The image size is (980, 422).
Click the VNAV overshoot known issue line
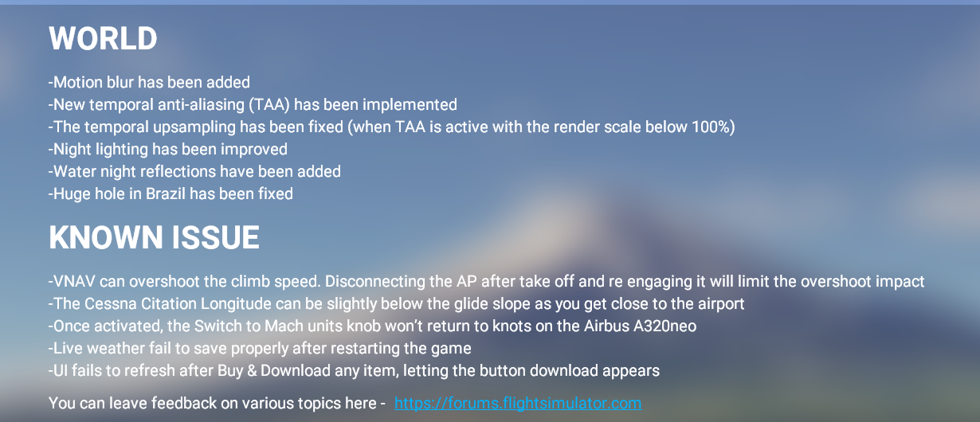pos(486,281)
